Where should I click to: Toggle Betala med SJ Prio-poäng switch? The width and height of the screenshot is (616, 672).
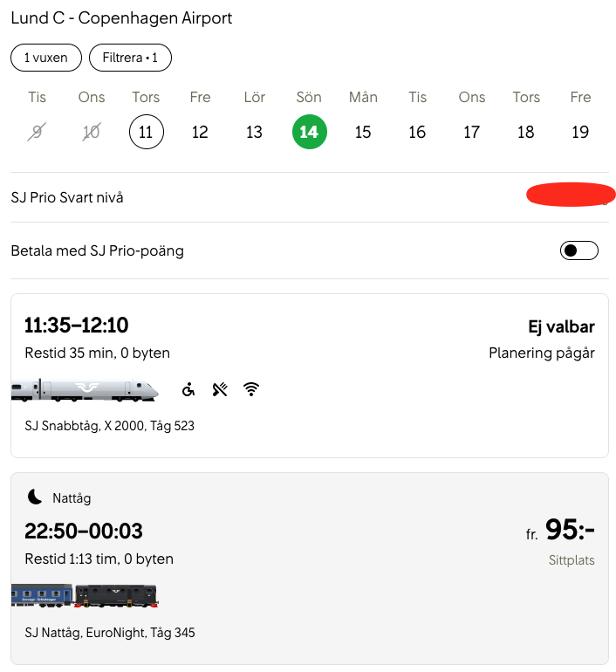[578, 251]
